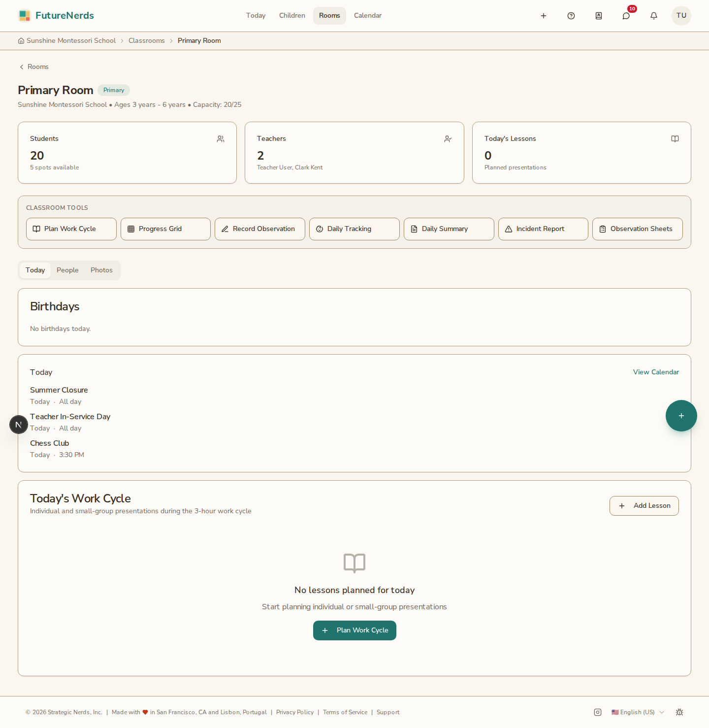Open the contacts book icon in header
The height and width of the screenshot is (728, 709).
click(599, 16)
